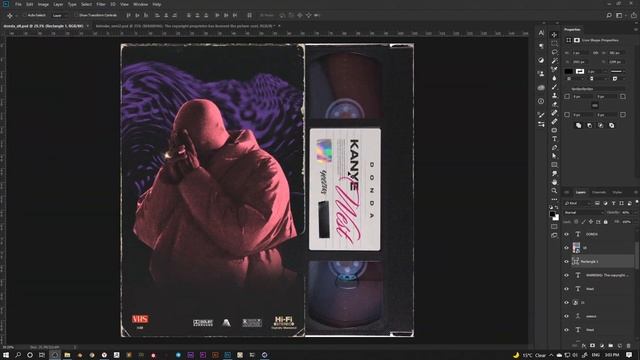The width and height of the screenshot is (640, 360).
Task: Hide the DONDA text layer
Action: click(x=567, y=234)
